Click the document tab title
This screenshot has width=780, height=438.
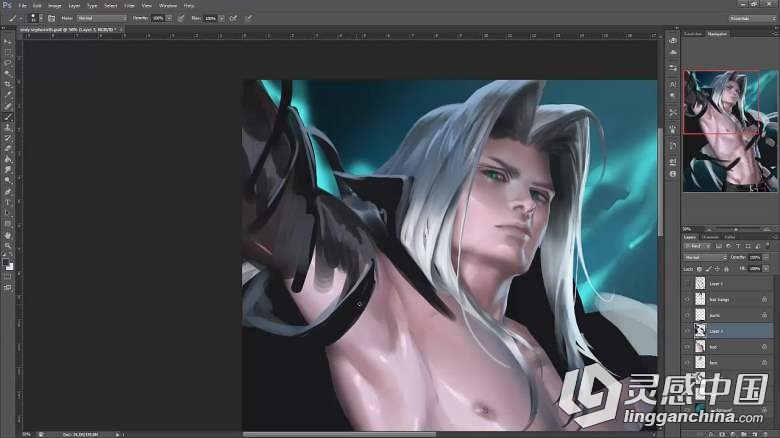click(67, 29)
